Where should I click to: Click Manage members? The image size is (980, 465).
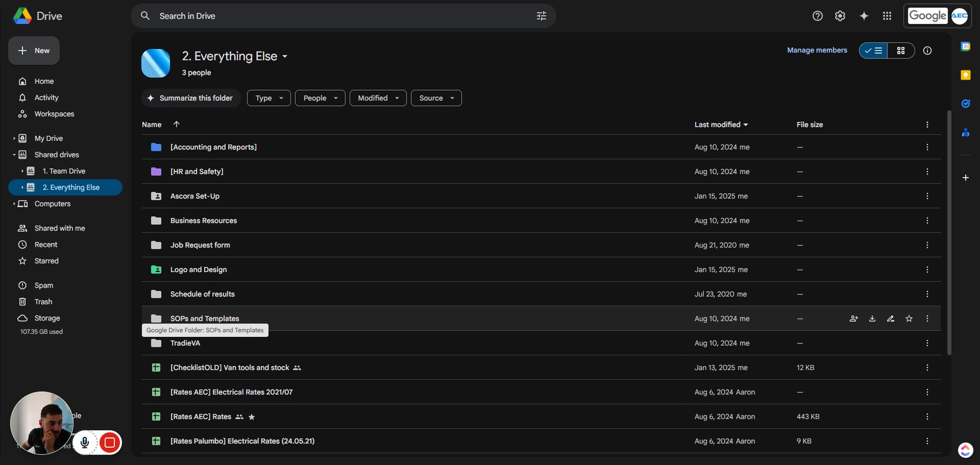817,50
